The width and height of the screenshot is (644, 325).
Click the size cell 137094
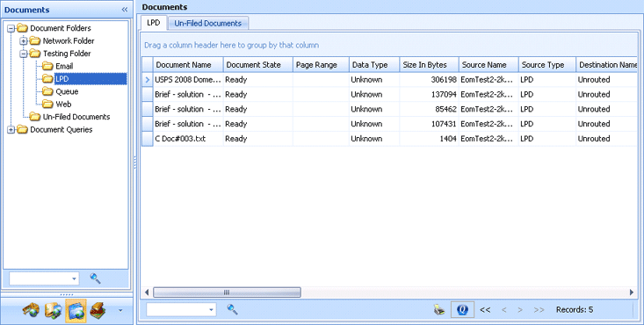430,95
